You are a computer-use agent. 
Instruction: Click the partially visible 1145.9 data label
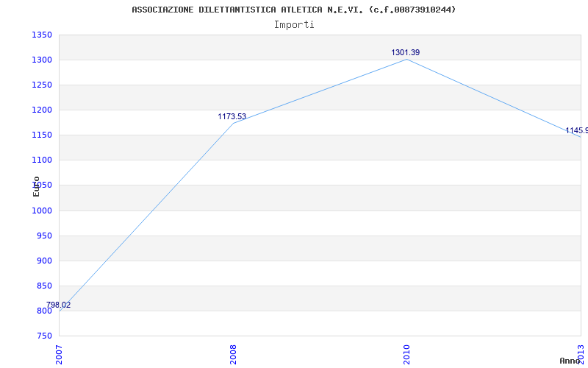[x=577, y=131]
